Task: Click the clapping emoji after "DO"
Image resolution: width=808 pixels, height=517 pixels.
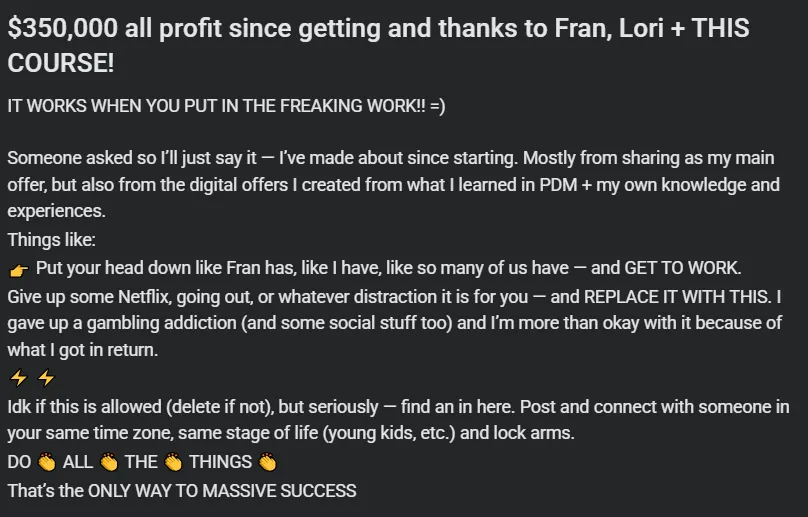Action: click(47, 463)
